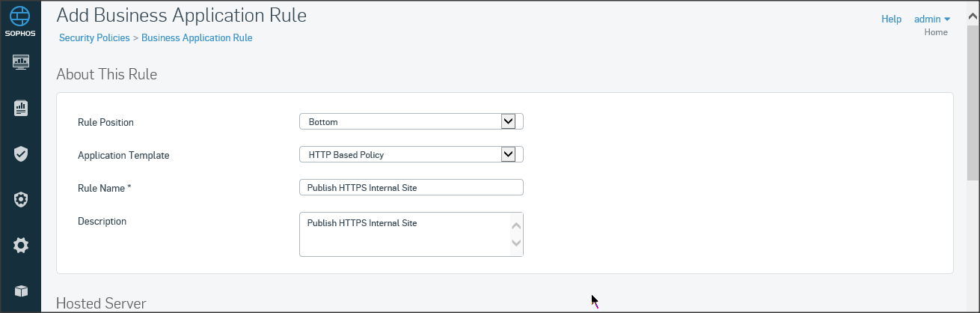The width and height of the screenshot is (980, 313).
Task: Open the cube objects sidebar icon
Action: click(x=21, y=291)
